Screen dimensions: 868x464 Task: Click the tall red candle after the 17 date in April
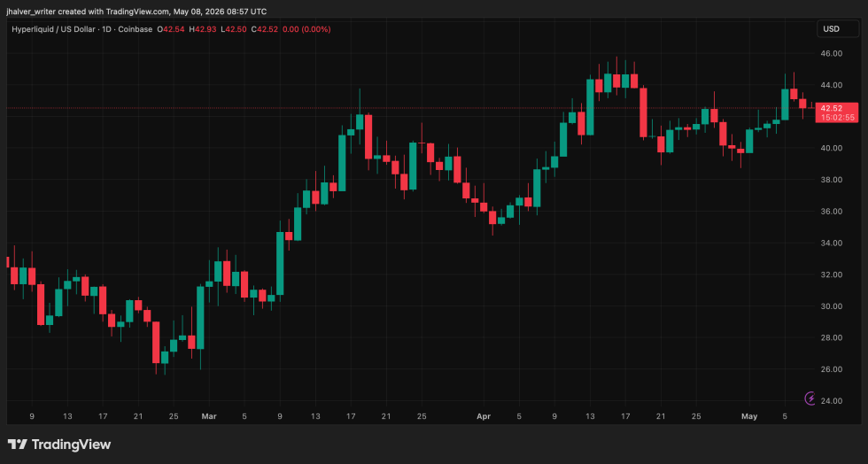pos(643,112)
